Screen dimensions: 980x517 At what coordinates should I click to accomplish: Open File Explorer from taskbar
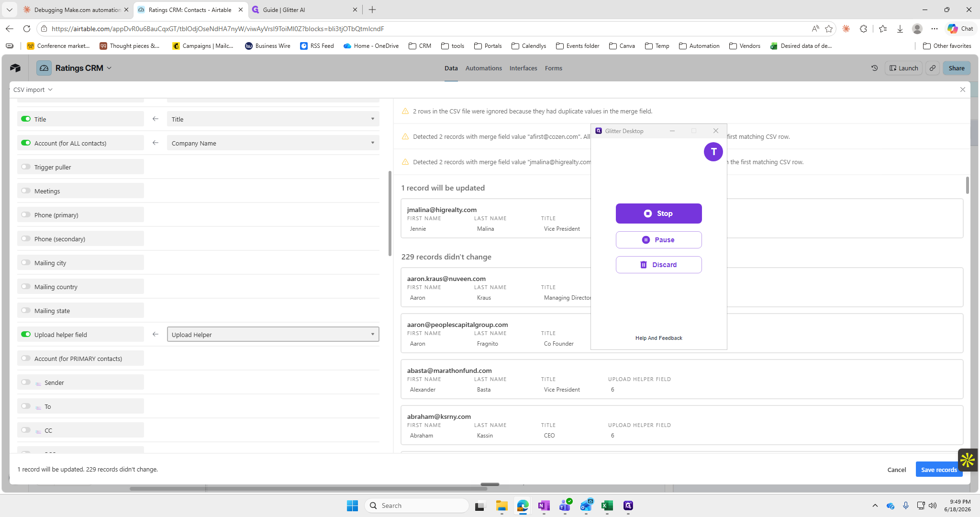point(501,506)
